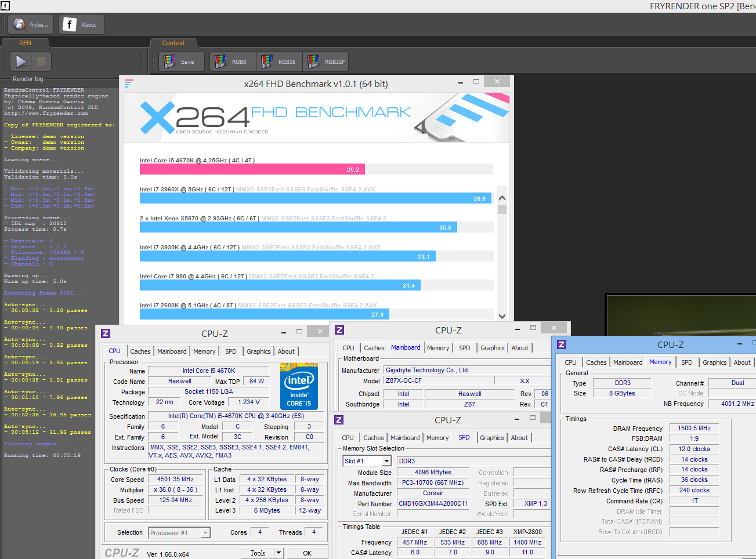
Task: Click the Tools button in CPU-Z
Action: tap(258, 553)
